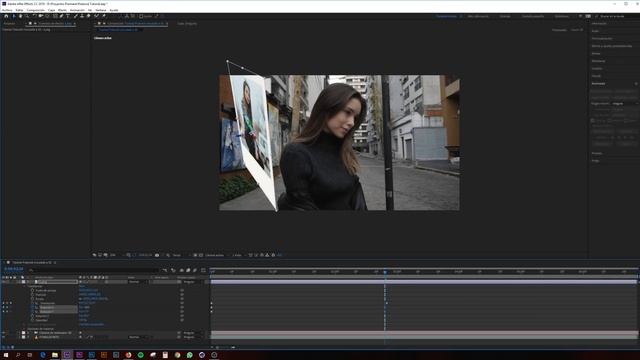The height and width of the screenshot is (360, 640).
Task: Select the Roto Brush tool
Action: [96, 16]
